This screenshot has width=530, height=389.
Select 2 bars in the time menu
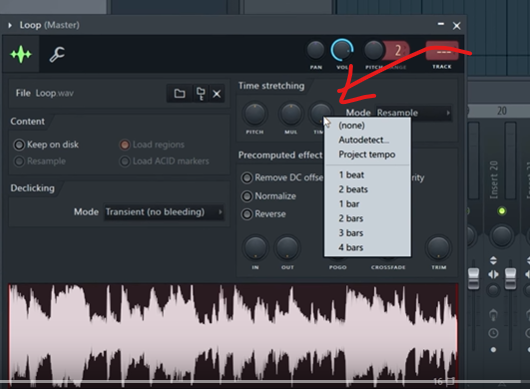coord(367,218)
